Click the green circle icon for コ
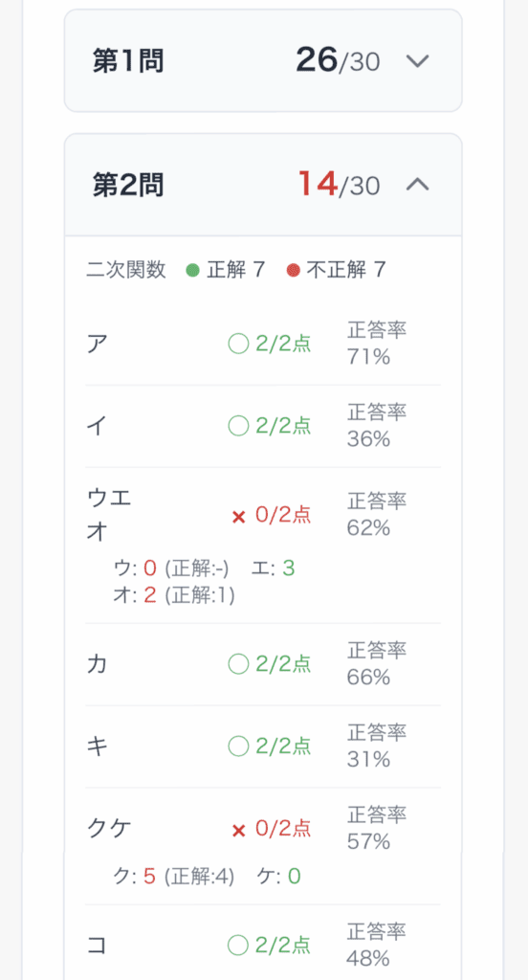 (239, 946)
